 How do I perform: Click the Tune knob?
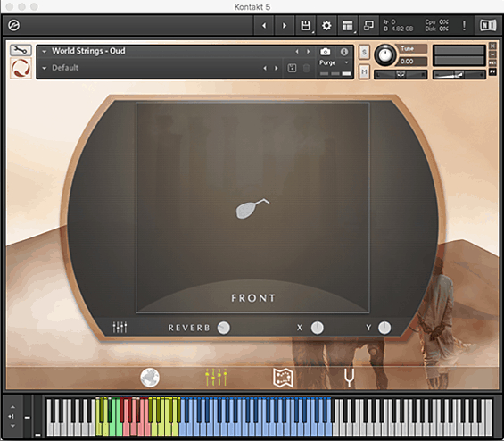coord(384,55)
